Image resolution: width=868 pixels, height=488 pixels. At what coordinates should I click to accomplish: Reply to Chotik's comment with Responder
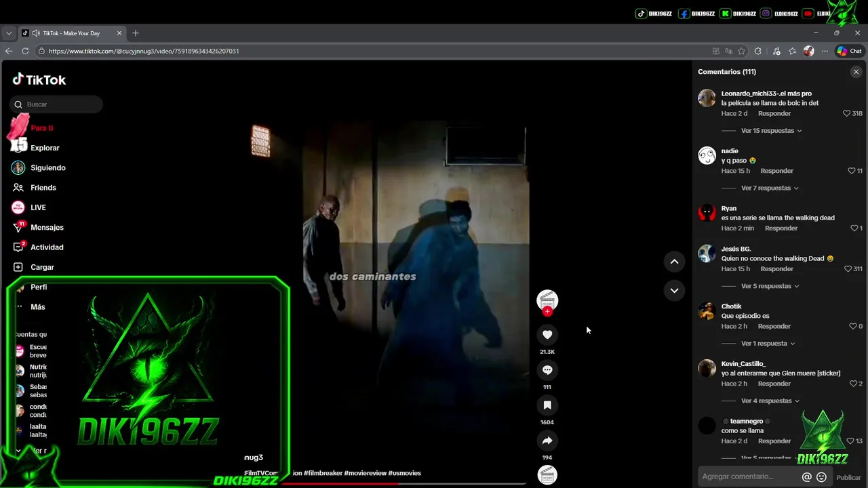774,326
